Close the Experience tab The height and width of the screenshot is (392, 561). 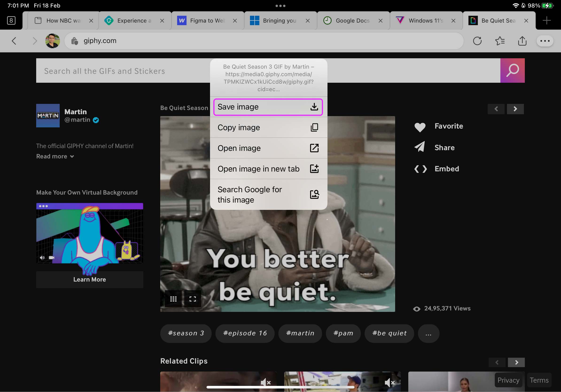coord(162,21)
